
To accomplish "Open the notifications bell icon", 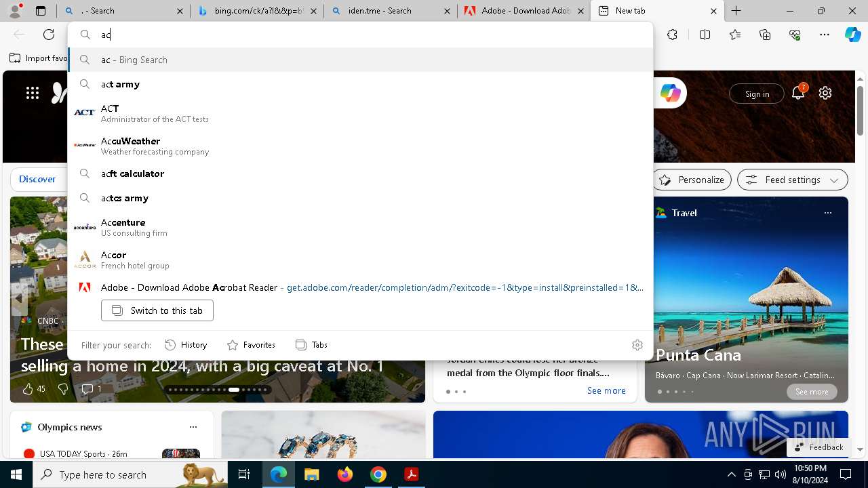I will [798, 94].
